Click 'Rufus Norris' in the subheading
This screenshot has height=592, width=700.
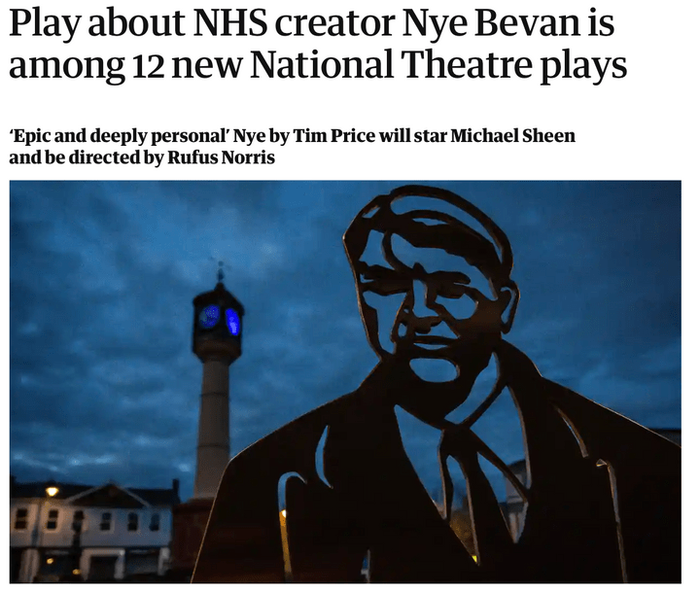pos(221,157)
